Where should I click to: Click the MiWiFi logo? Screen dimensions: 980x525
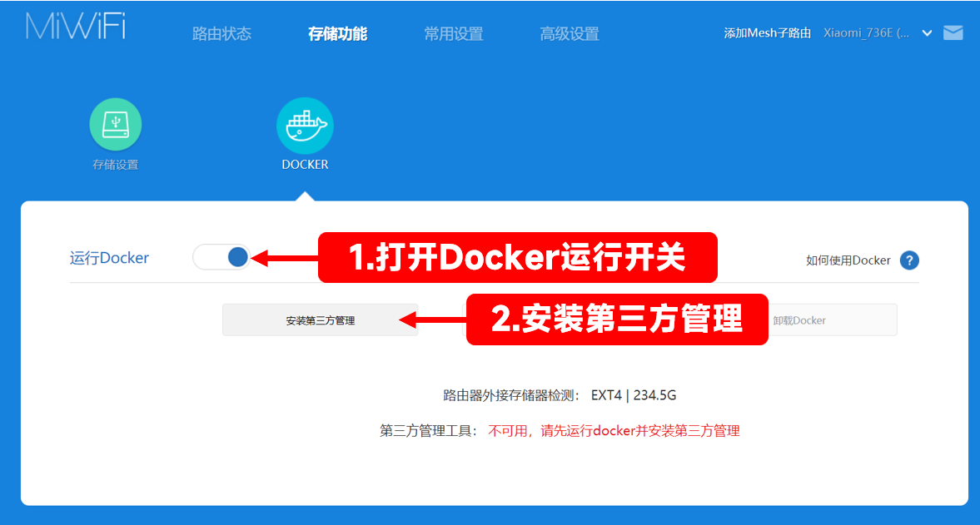pyautogui.click(x=74, y=26)
